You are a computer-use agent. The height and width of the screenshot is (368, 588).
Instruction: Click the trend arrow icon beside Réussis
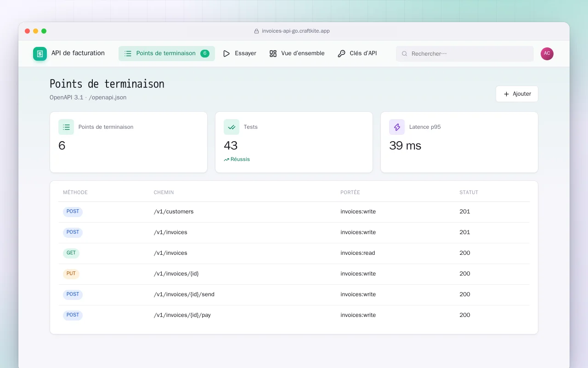[226, 160]
